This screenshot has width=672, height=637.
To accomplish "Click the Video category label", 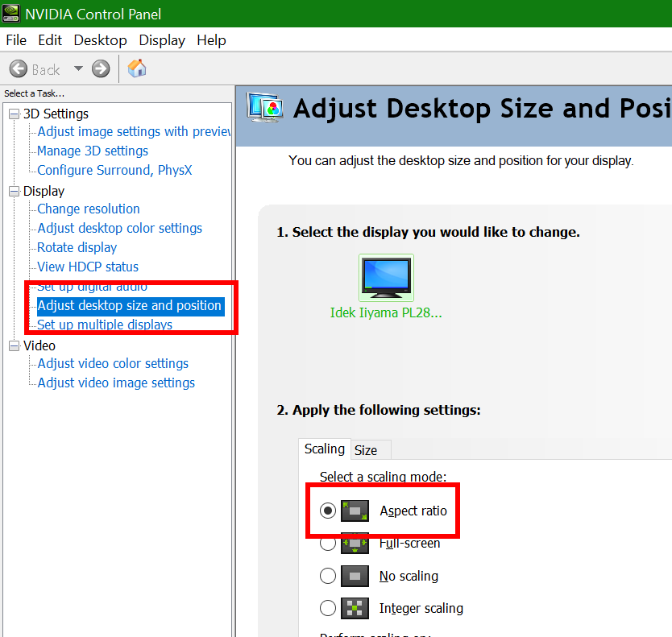I will pos(39,345).
